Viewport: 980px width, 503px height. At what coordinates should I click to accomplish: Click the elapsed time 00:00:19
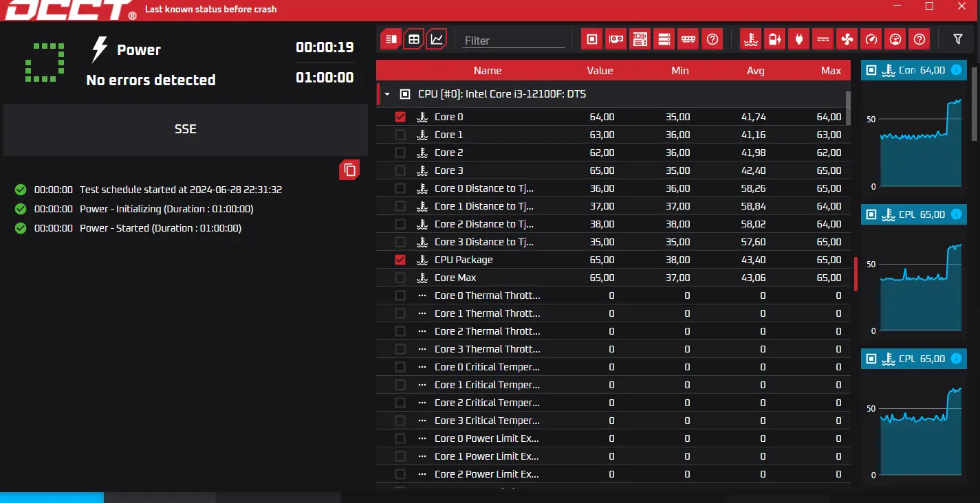pyautogui.click(x=325, y=47)
